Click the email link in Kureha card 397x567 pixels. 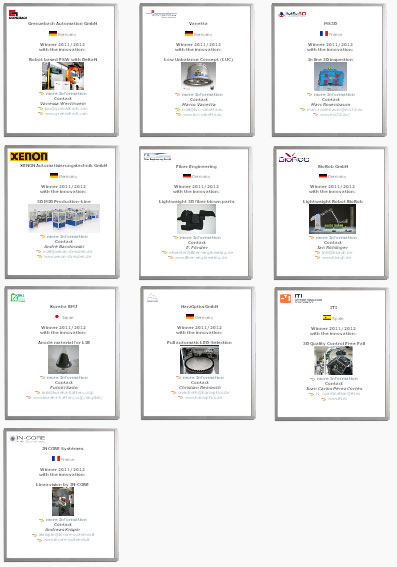[68, 392]
